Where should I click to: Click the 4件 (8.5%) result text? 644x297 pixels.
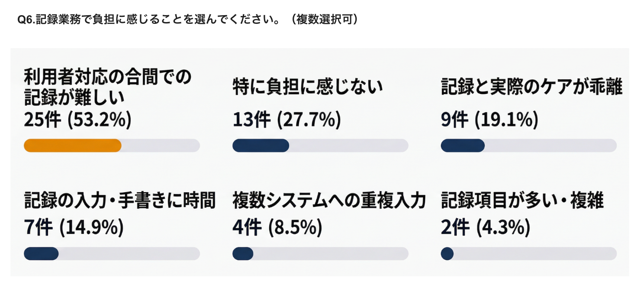(277, 227)
